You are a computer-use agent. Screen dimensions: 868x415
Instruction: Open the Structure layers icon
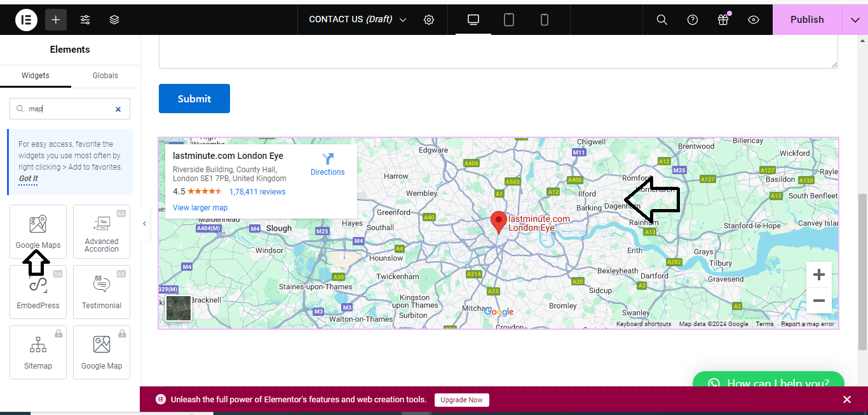click(114, 20)
